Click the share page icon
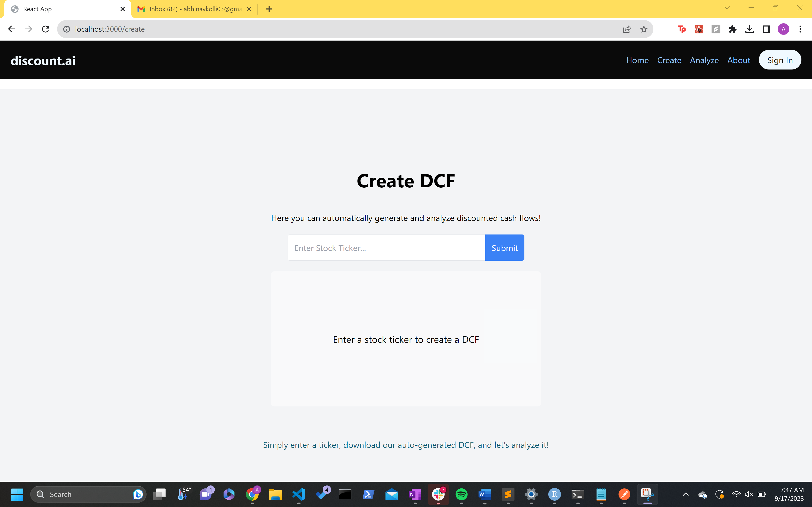Screen dimensions: 812x507 point(627,29)
